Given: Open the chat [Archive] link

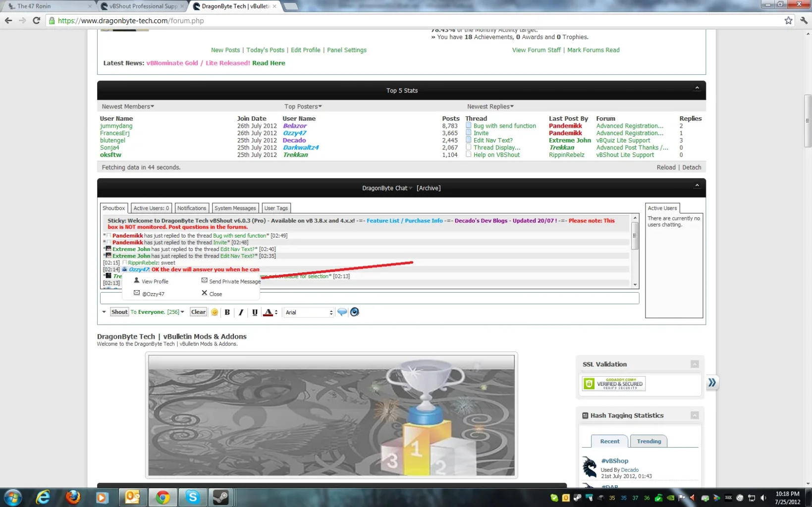Looking at the screenshot, I should point(429,188).
